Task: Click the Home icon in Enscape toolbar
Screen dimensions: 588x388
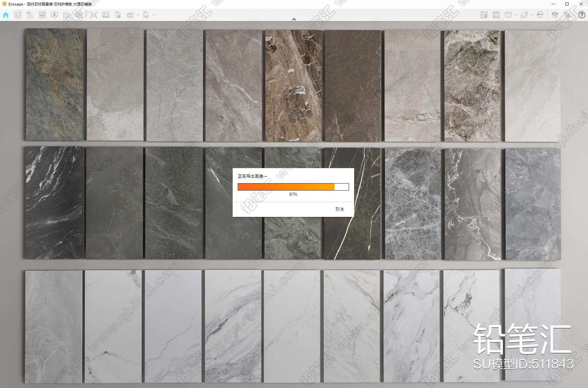Action: tap(6, 15)
